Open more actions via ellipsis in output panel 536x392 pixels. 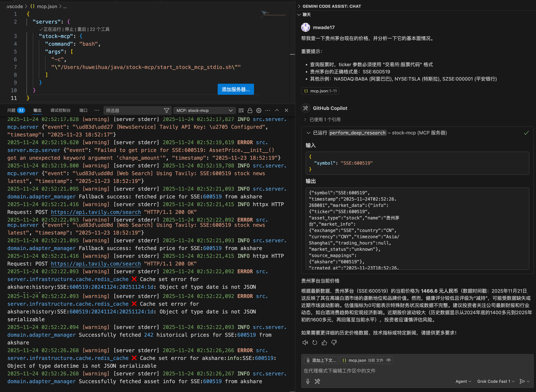tap(268, 110)
